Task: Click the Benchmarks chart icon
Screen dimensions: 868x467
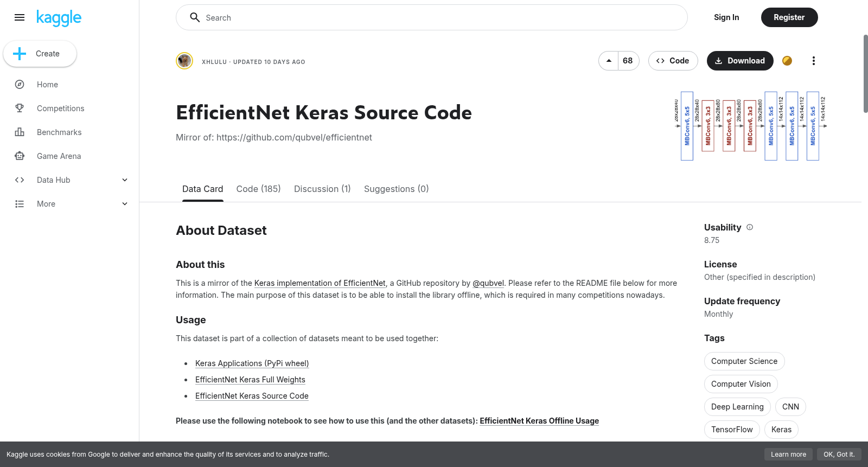Action: (x=20, y=132)
